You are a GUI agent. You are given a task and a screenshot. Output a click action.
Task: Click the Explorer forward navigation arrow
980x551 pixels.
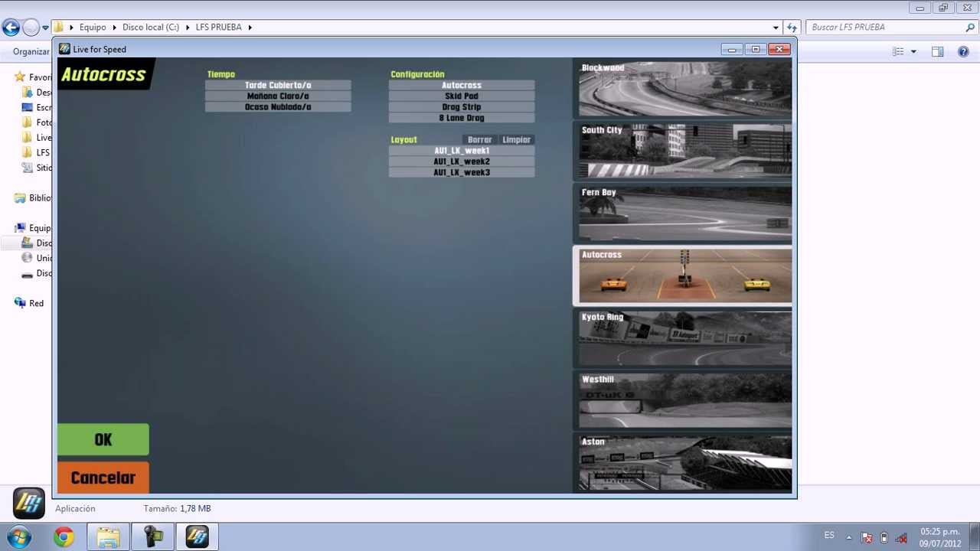pyautogui.click(x=31, y=28)
